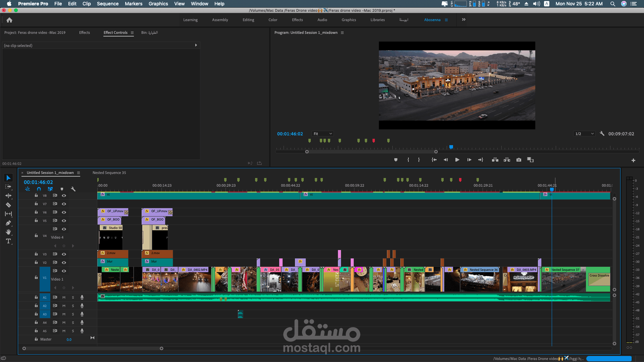644x362 pixels.
Task: Open the 1/2 playback resolution dropdown
Action: [x=584, y=134]
